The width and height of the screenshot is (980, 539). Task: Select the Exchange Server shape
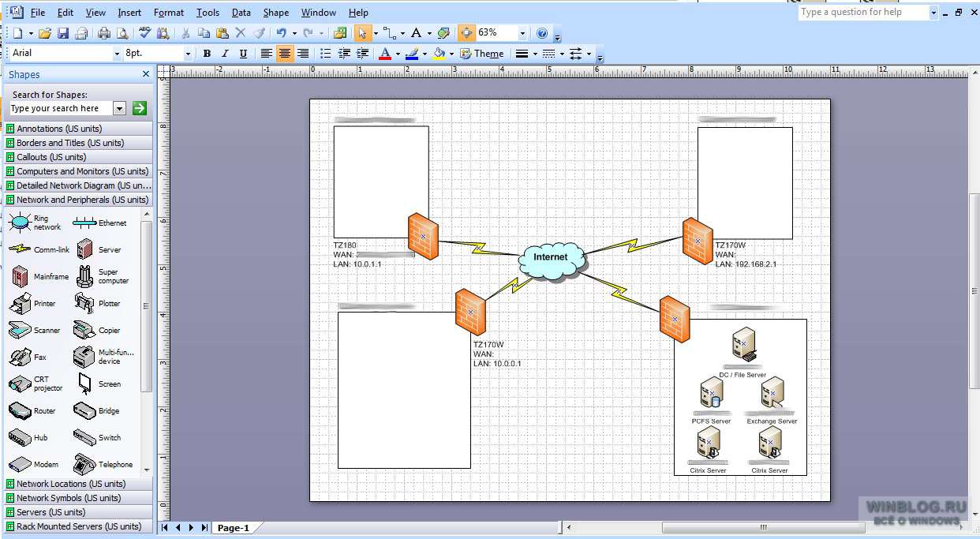(x=772, y=395)
